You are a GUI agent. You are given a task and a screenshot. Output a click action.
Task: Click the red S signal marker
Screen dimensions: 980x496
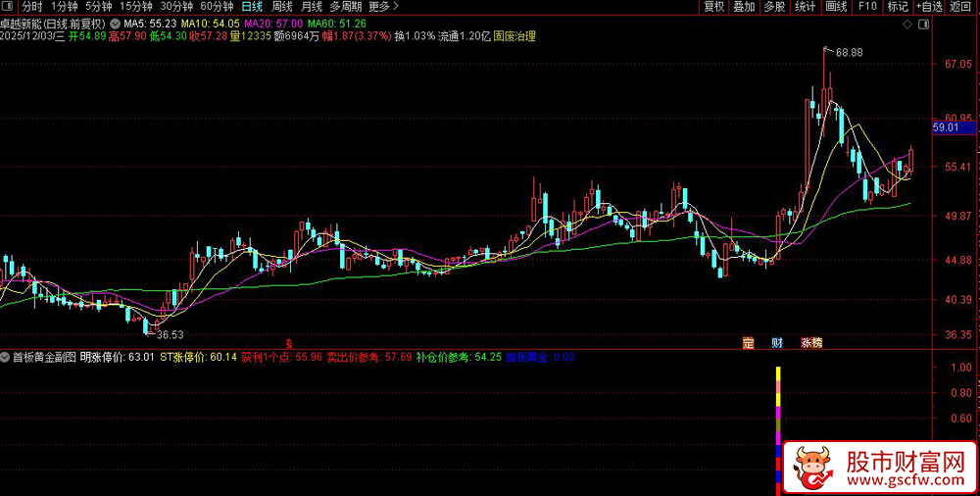(289, 343)
